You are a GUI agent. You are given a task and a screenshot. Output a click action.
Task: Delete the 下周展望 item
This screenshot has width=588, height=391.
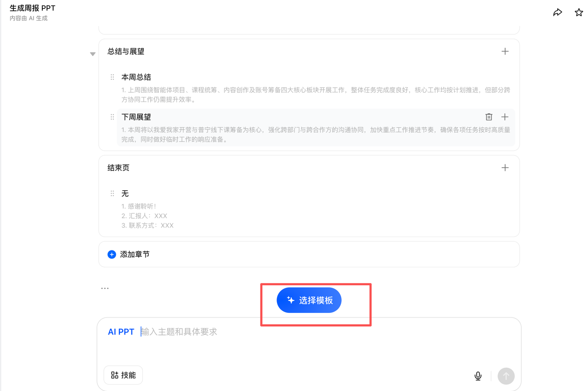click(489, 117)
